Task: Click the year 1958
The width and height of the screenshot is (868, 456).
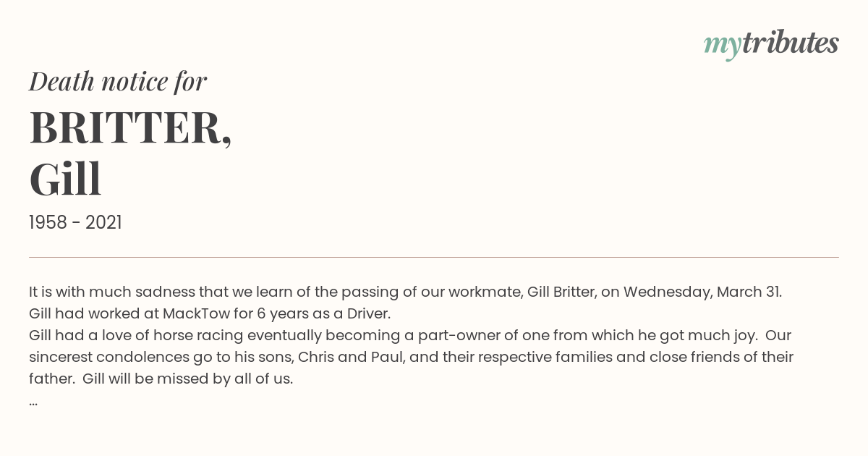Action: click(48, 223)
